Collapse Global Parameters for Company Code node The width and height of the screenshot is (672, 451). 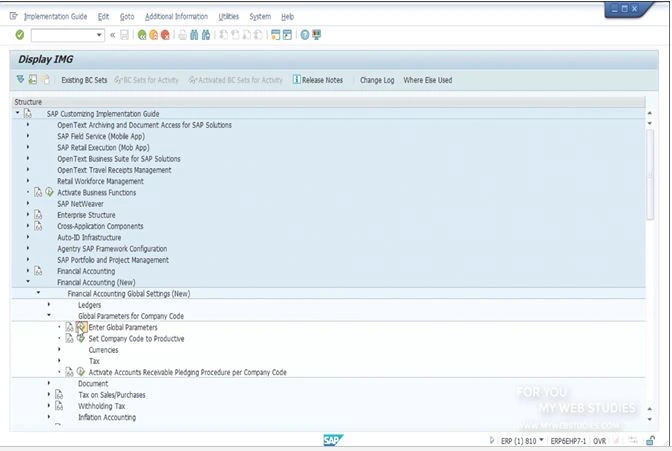pyautogui.click(x=49, y=316)
